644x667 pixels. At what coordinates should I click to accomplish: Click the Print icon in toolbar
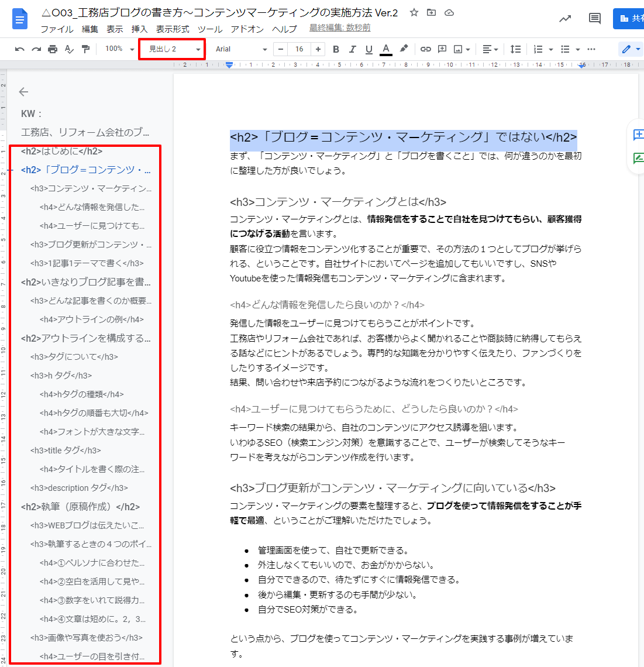[53, 49]
